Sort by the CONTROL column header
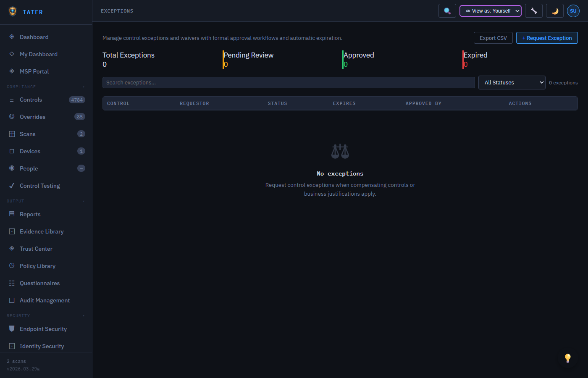The image size is (588, 378). (118, 103)
